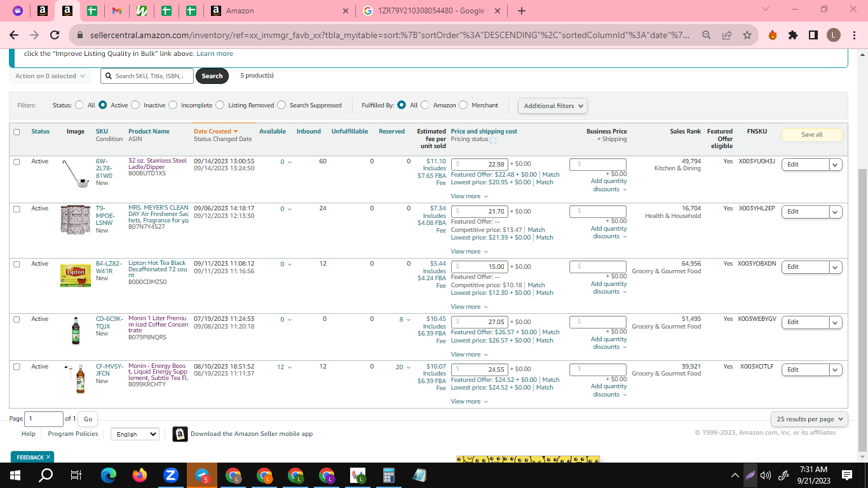Select the Inactive status filter
The image size is (868, 488).
tap(135, 105)
